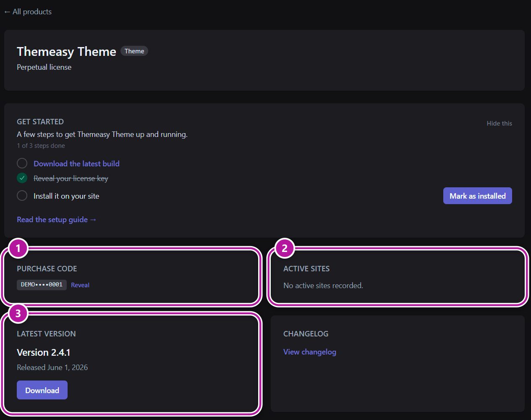The image size is (531, 420).
Task: Click the Themeasy Theme product title
Action: [x=66, y=52]
